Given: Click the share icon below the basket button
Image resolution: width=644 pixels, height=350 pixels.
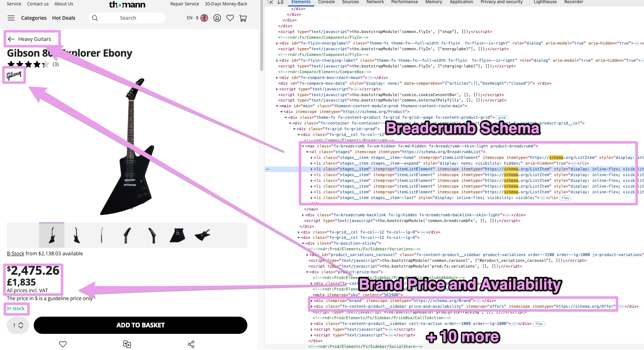Looking at the screenshot, I should pyautogui.click(x=191, y=344).
